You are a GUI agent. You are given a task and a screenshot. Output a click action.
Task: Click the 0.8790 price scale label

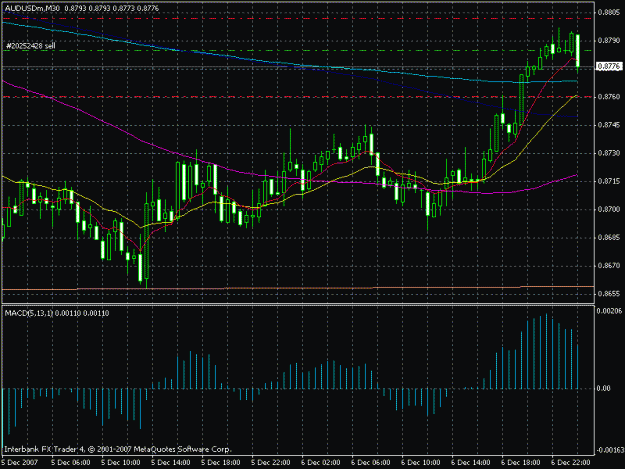(608, 41)
